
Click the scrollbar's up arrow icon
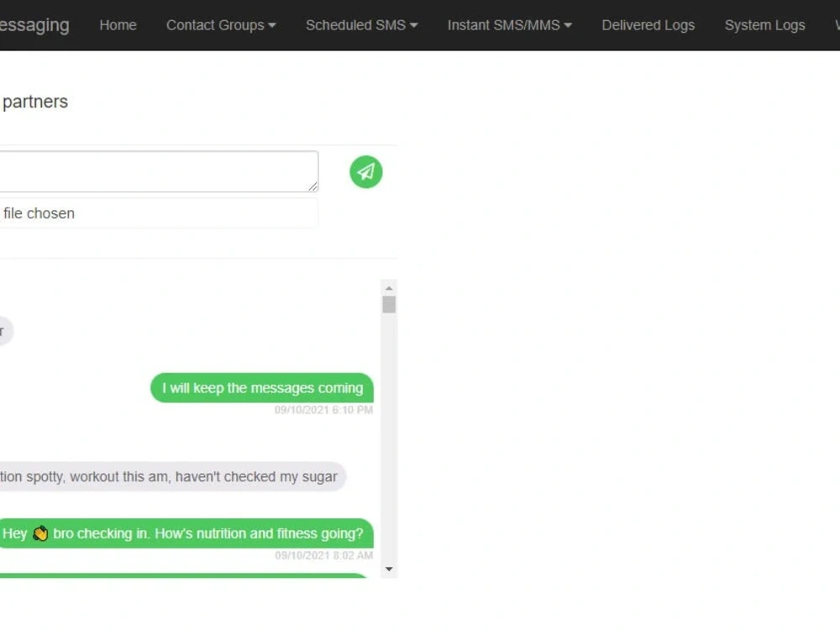pos(389,289)
